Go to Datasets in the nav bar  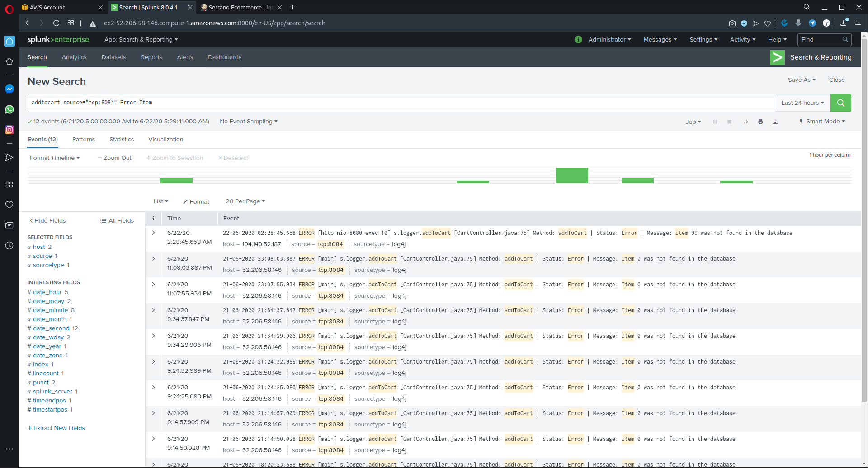(113, 57)
